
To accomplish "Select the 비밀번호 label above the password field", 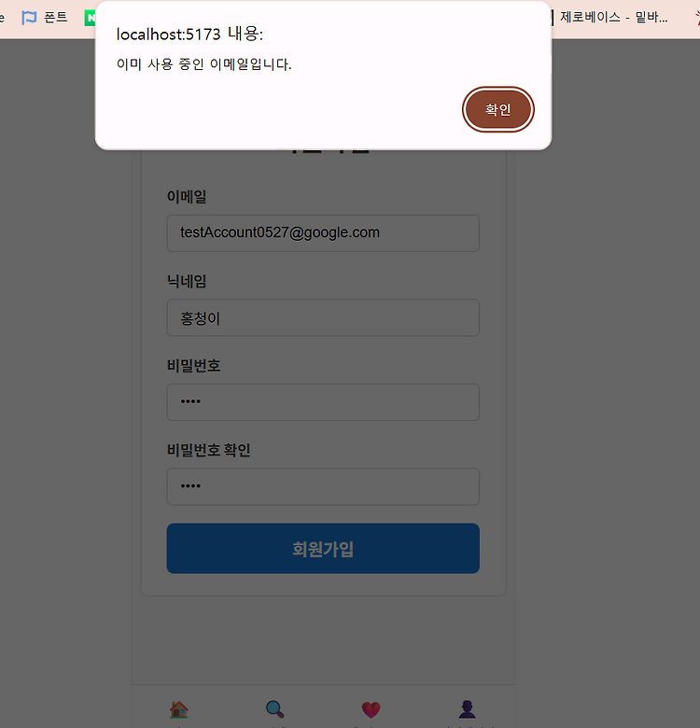I will point(193,365).
